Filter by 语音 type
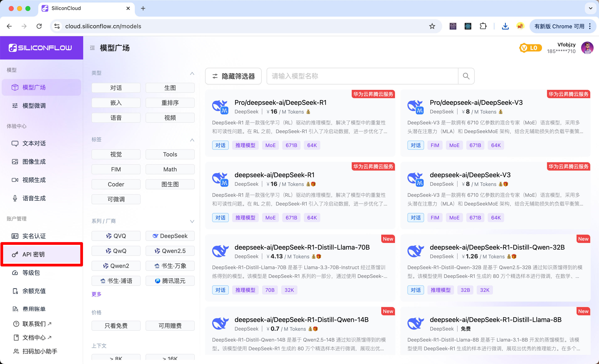 tap(116, 118)
